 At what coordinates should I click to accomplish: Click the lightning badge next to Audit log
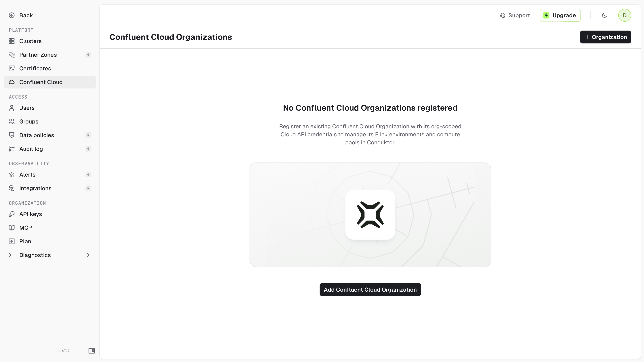88,149
